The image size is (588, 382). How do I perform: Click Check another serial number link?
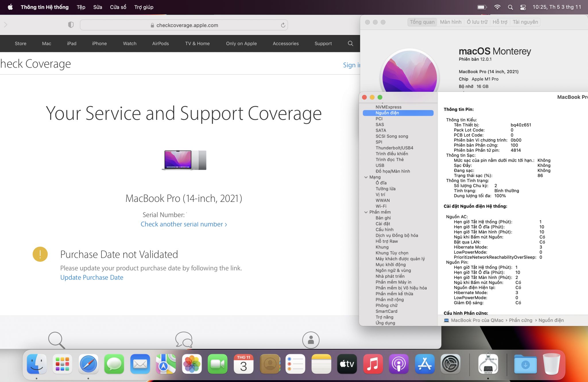183,224
